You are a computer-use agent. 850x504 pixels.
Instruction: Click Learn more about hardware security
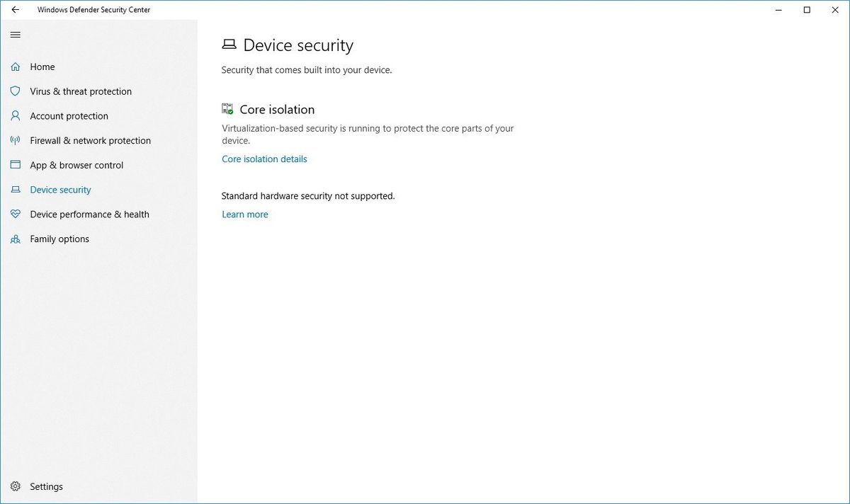point(244,214)
